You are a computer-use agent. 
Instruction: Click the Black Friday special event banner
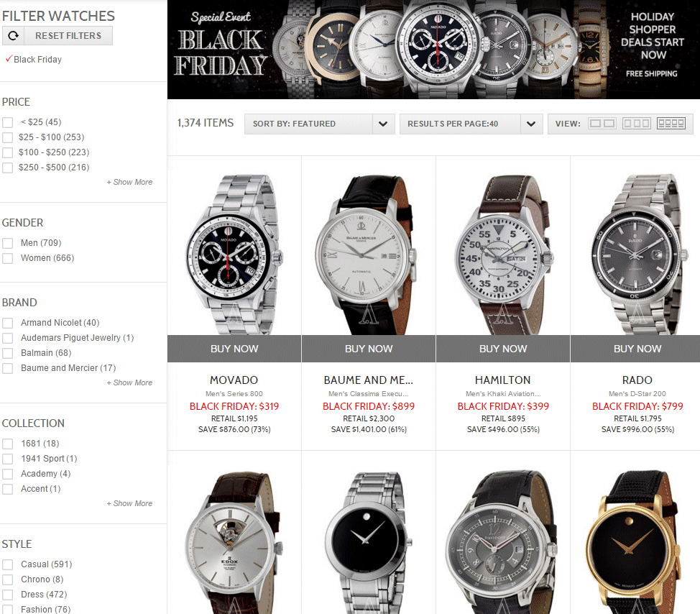(433, 50)
